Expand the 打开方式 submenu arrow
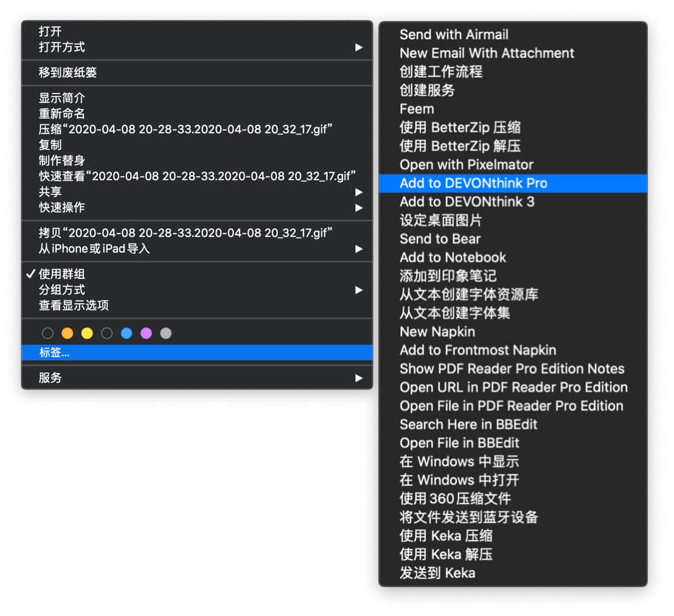The image size is (674, 616). click(x=358, y=47)
